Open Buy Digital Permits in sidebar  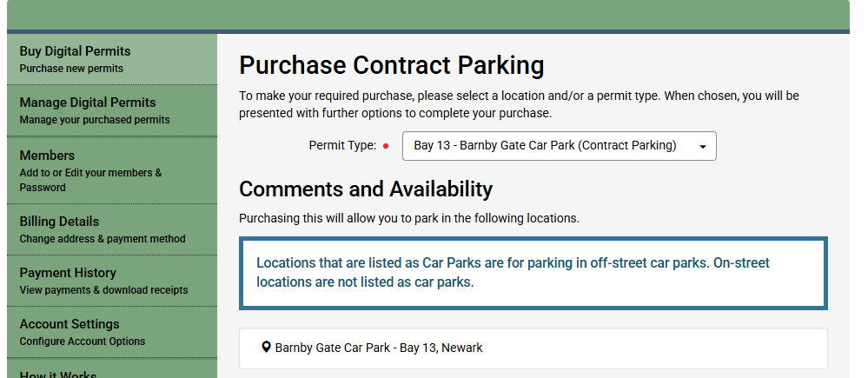pyautogui.click(x=76, y=51)
